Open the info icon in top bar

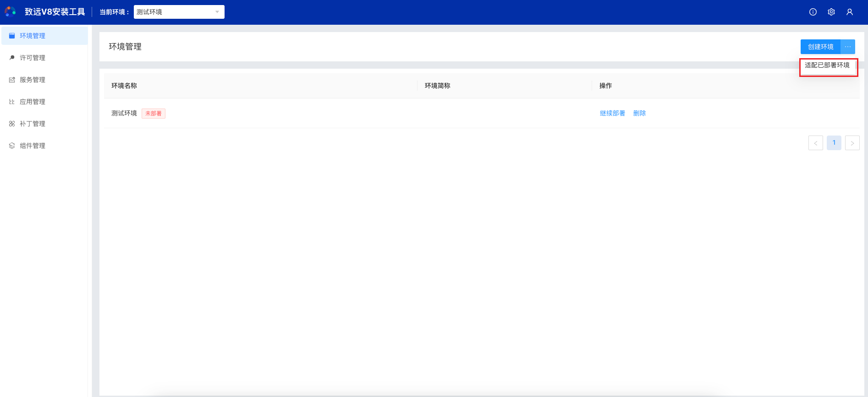[813, 12]
